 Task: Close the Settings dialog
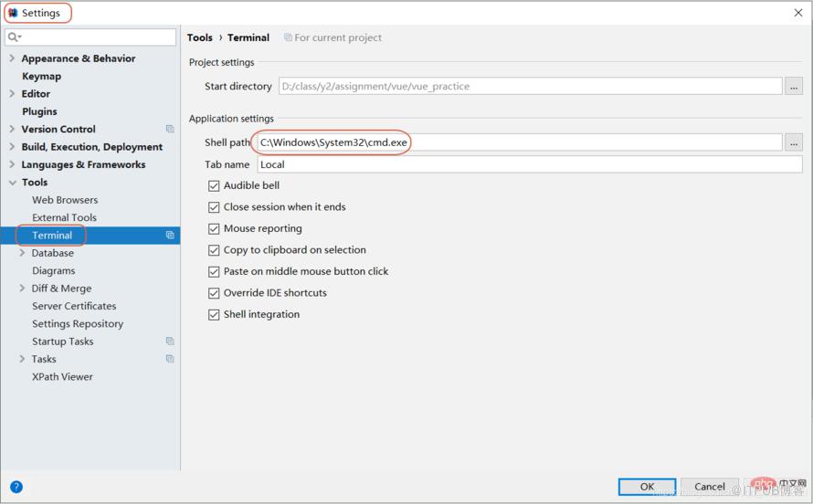pos(798,13)
